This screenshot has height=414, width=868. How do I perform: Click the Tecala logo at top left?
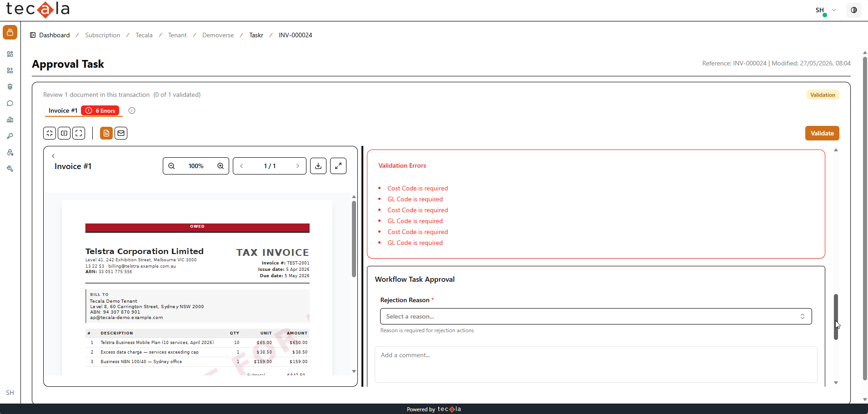pos(38,10)
